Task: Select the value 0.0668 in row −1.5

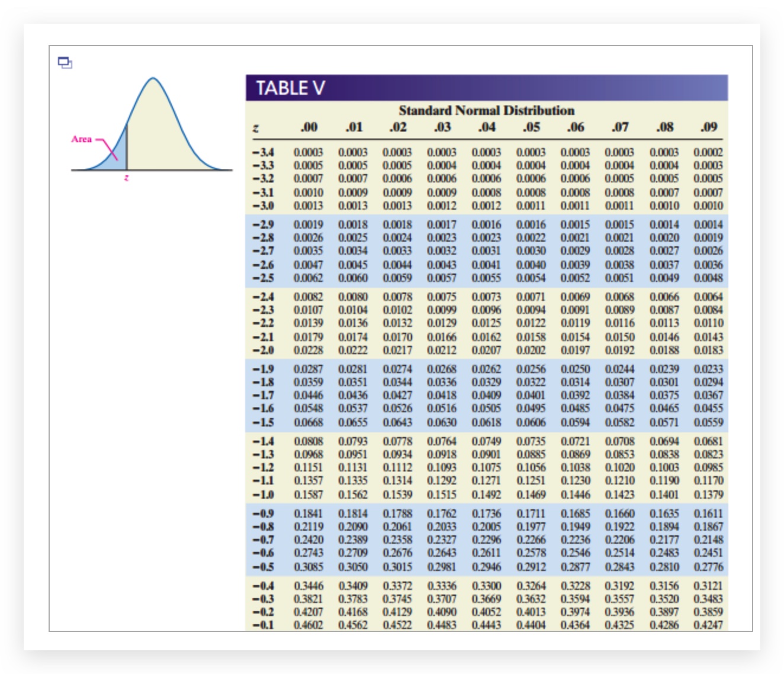Action: point(309,422)
